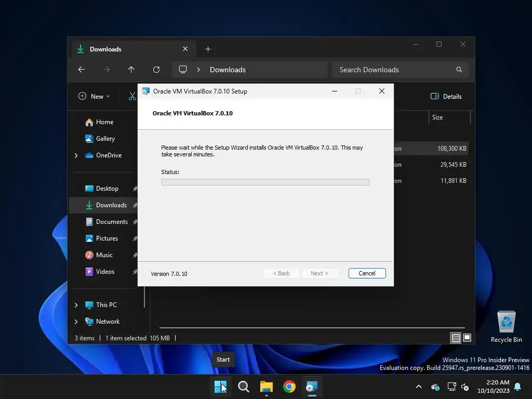Toggle the Details pane
The image size is (532, 399).
pos(446,96)
